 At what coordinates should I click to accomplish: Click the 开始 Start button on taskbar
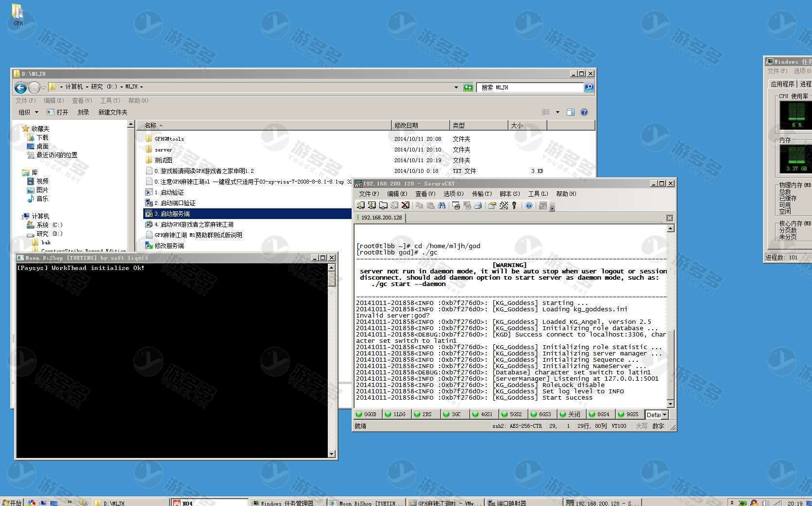click(12, 503)
